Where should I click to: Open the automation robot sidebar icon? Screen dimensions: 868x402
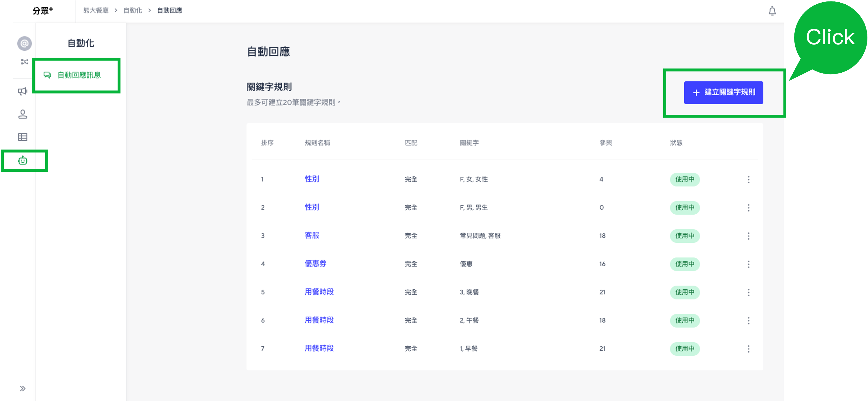tap(23, 160)
